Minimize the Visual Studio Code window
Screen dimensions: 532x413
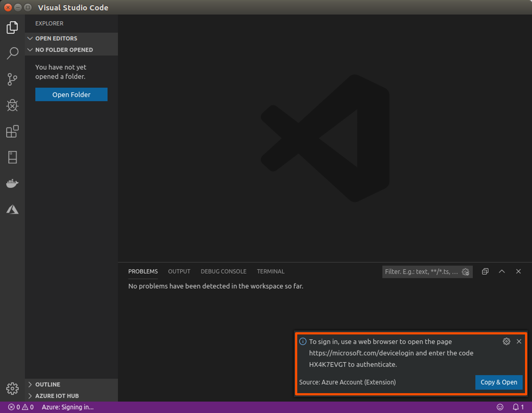point(18,7)
